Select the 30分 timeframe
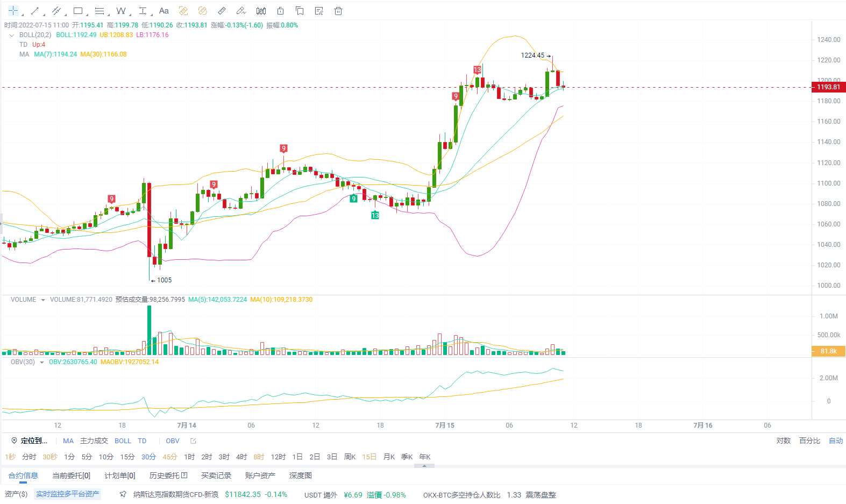This screenshot has width=846, height=504. 148,457
